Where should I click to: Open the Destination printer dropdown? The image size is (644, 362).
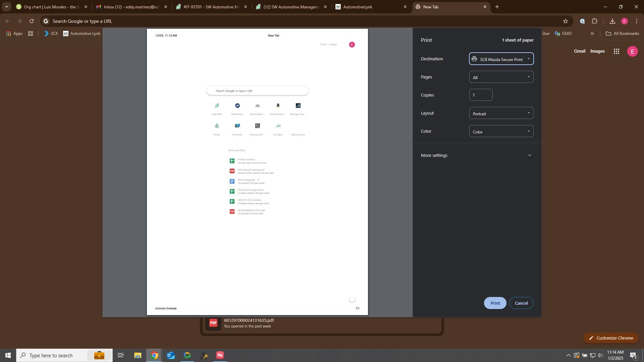[x=501, y=59]
